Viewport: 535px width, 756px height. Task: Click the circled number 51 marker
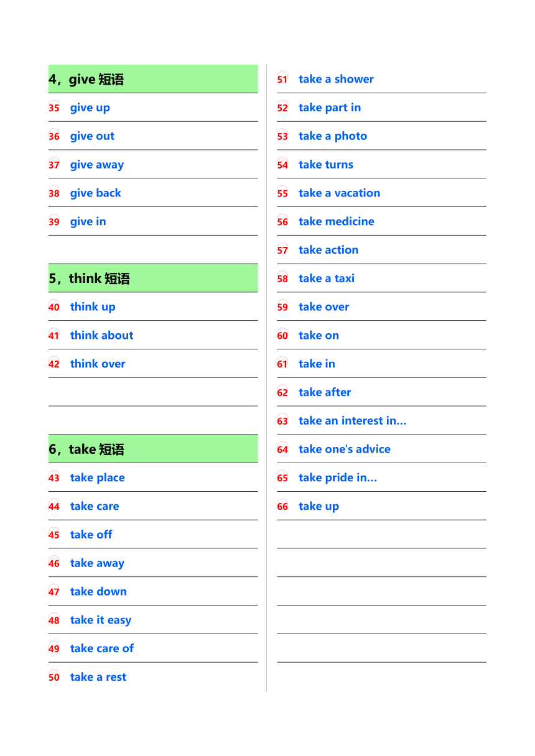282,79
